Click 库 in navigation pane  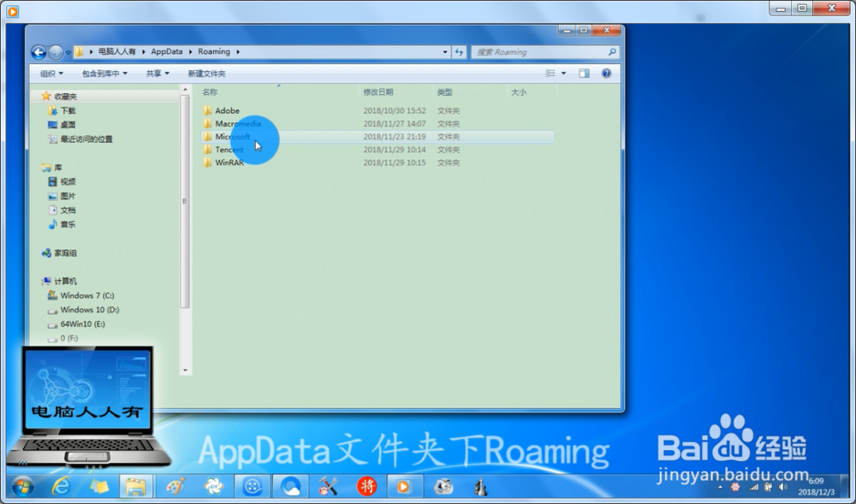click(x=57, y=168)
